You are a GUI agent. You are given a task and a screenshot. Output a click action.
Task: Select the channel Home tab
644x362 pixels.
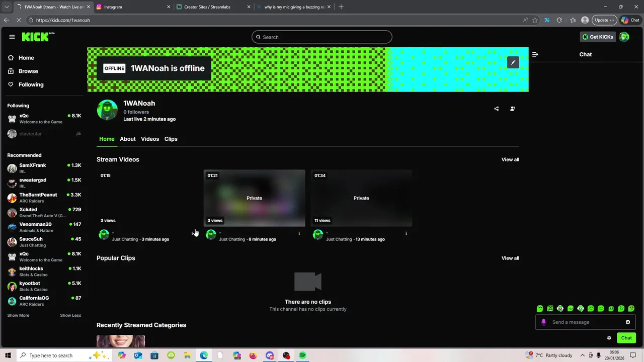click(107, 139)
